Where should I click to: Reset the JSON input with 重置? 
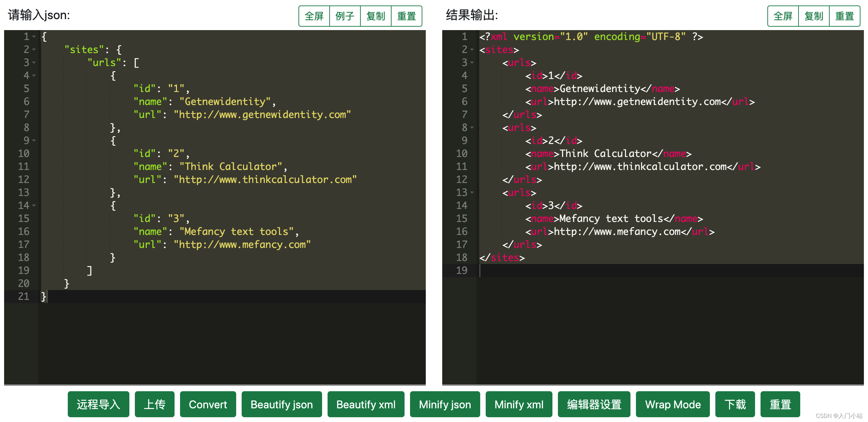click(x=407, y=16)
